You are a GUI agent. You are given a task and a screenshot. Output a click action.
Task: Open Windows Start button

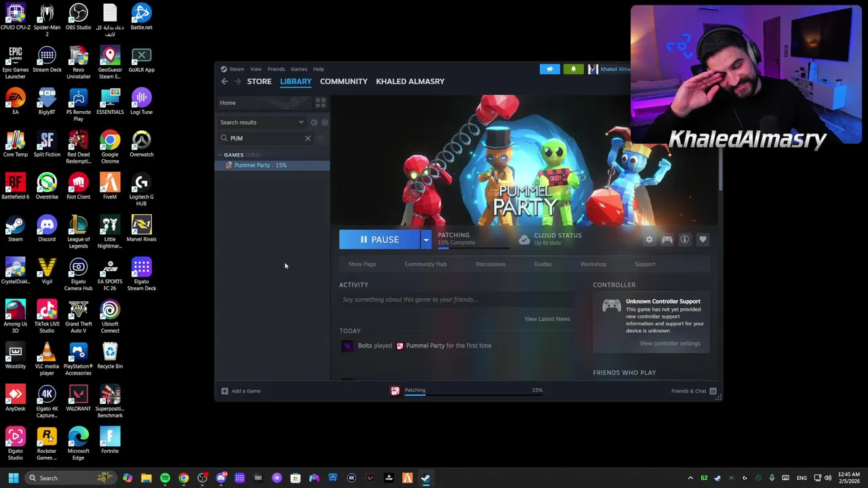[14, 478]
